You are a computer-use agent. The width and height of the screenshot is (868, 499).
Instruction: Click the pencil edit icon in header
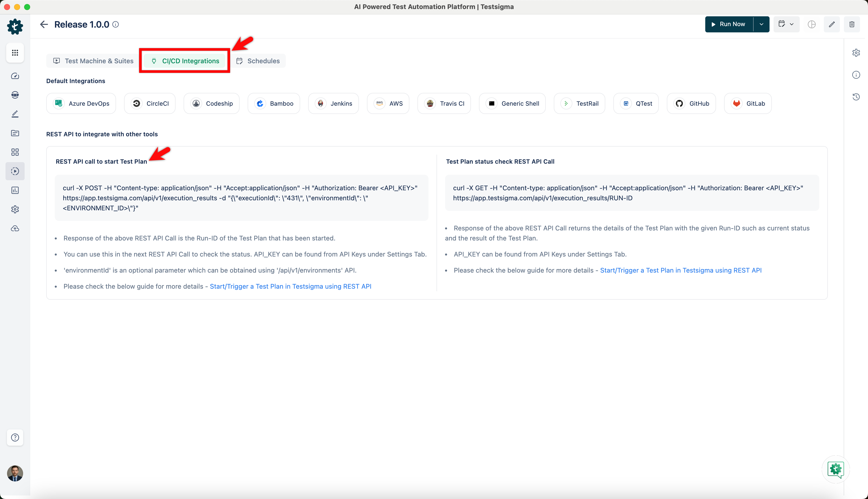click(831, 24)
